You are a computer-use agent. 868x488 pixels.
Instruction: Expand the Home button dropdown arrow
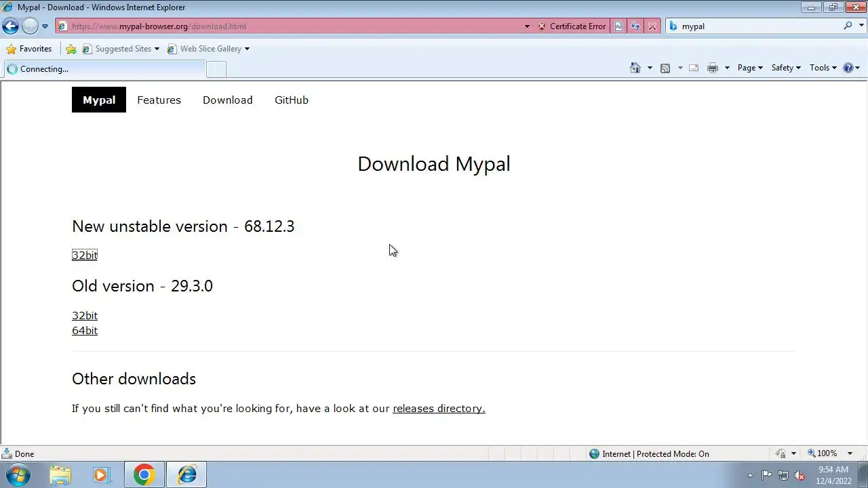(x=650, y=68)
